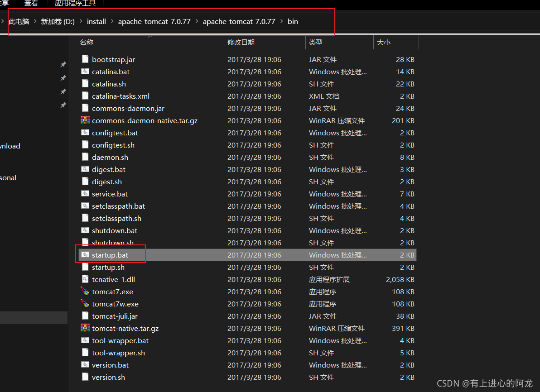Click the WinRAR icon of tomcat-native.tar.gz
540x392 pixels.
point(85,328)
